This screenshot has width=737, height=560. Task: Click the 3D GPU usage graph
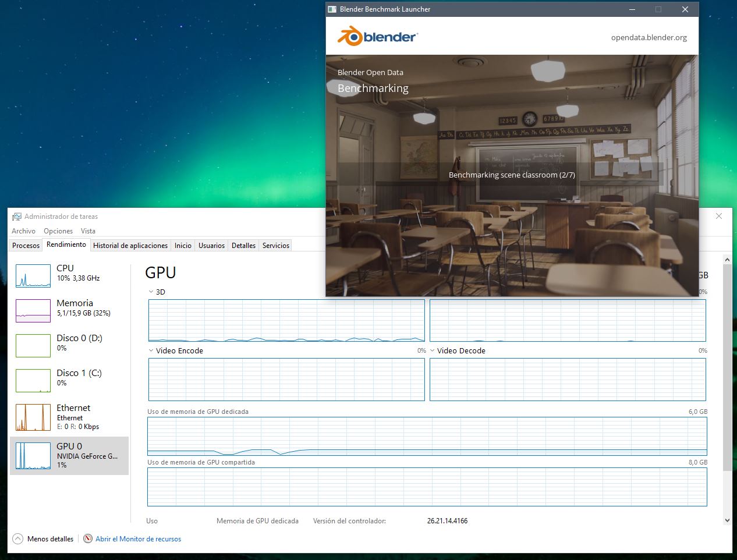point(286,320)
